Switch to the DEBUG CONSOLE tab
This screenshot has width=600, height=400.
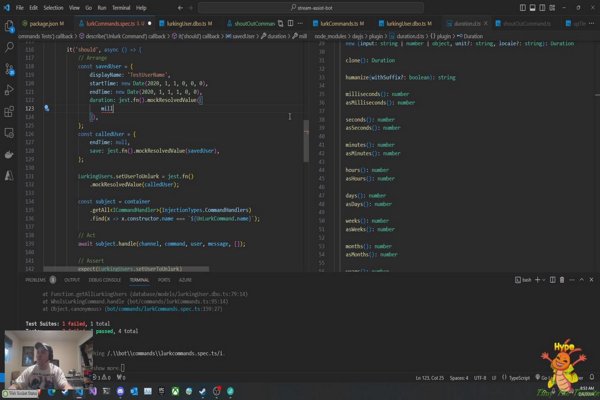(x=105, y=280)
